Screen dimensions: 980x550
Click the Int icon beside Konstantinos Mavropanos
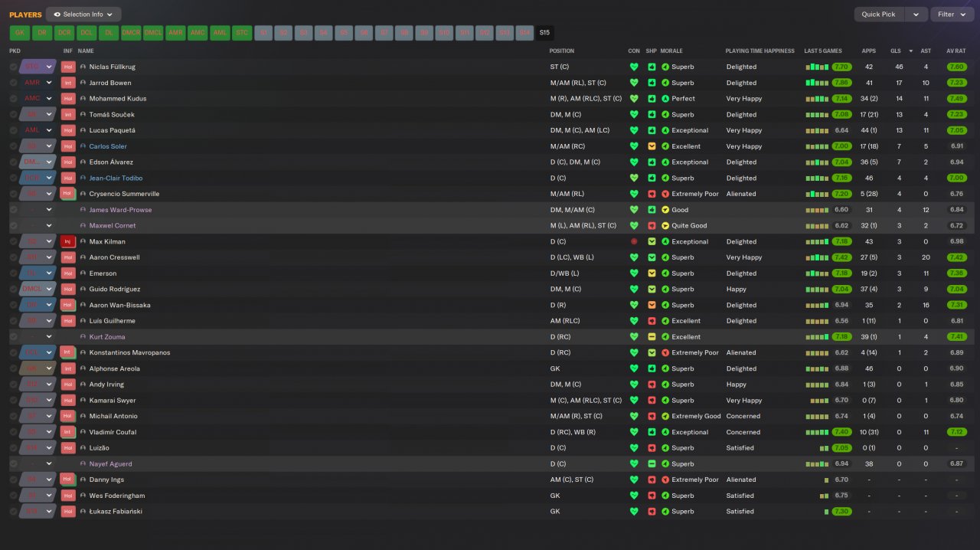68,352
